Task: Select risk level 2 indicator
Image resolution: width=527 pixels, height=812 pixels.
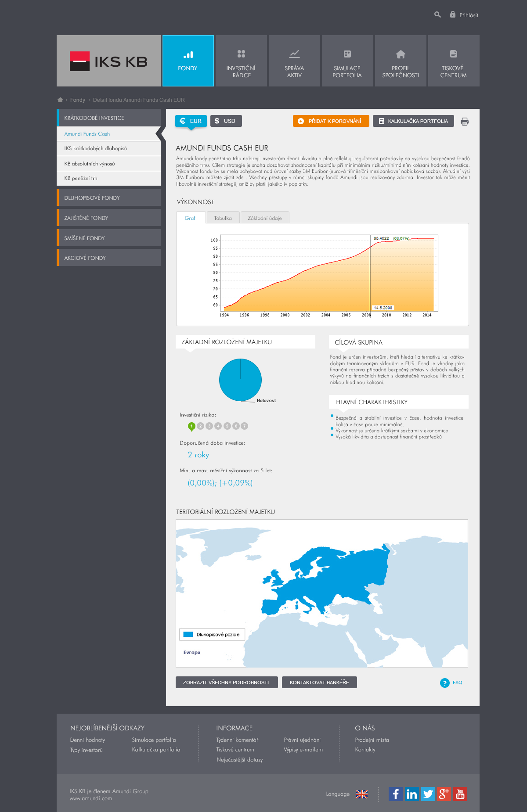Action: tap(200, 426)
